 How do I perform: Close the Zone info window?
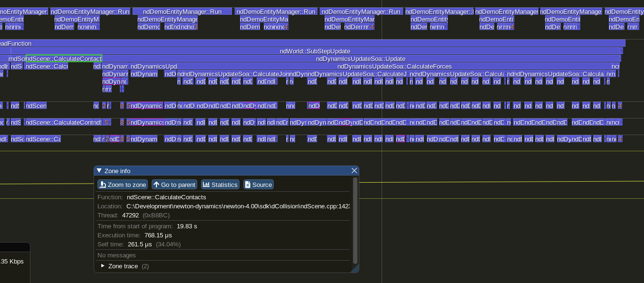pyautogui.click(x=354, y=171)
